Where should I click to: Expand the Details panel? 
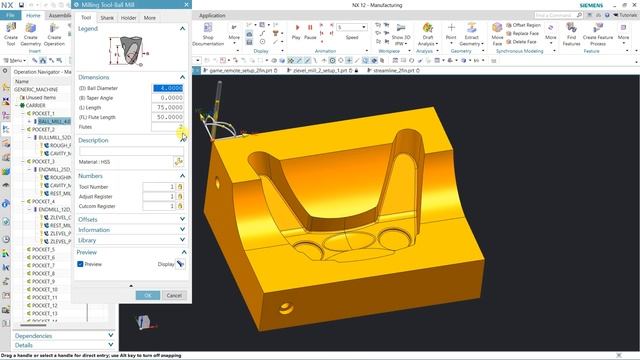pos(111,345)
